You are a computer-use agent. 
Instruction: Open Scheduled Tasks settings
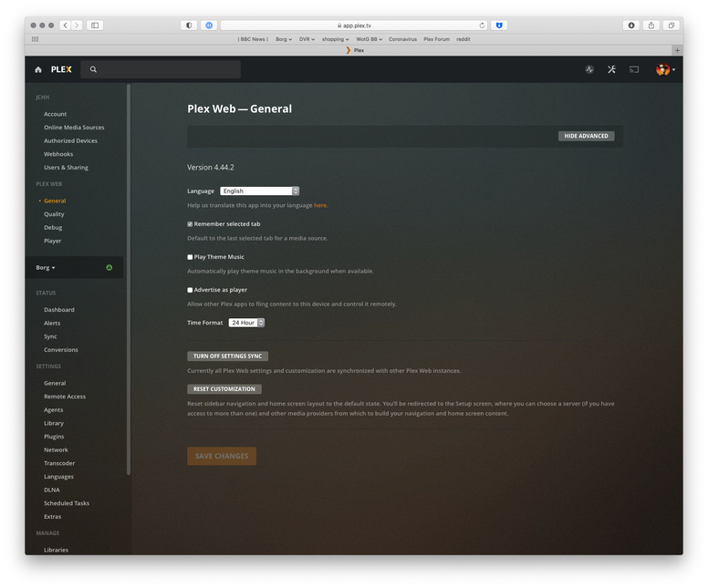click(67, 503)
